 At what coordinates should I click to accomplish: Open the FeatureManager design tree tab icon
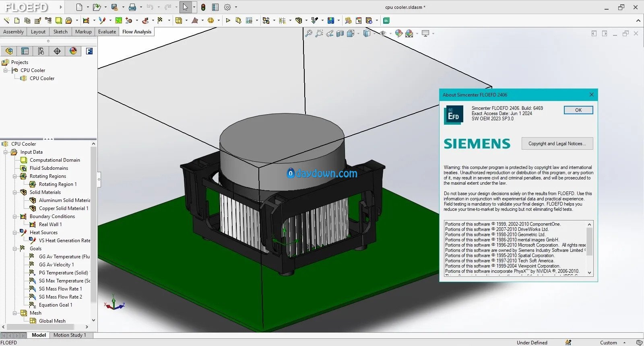coord(9,51)
